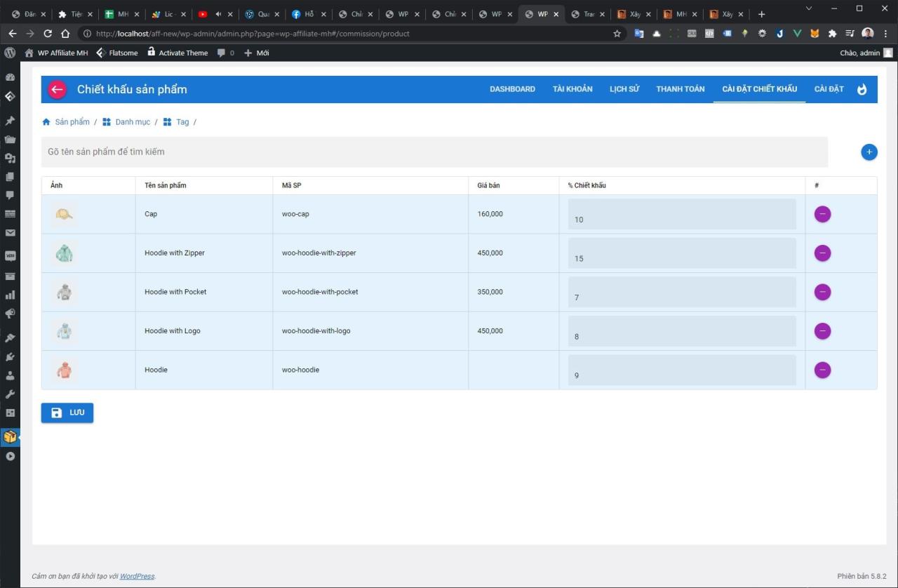Click the flame icon in header
The width and height of the screenshot is (898, 588).
click(862, 89)
